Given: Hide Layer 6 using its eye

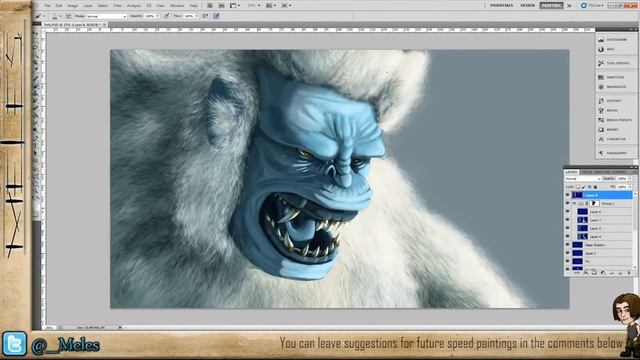Looking at the screenshot, I should pyautogui.click(x=568, y=211).
